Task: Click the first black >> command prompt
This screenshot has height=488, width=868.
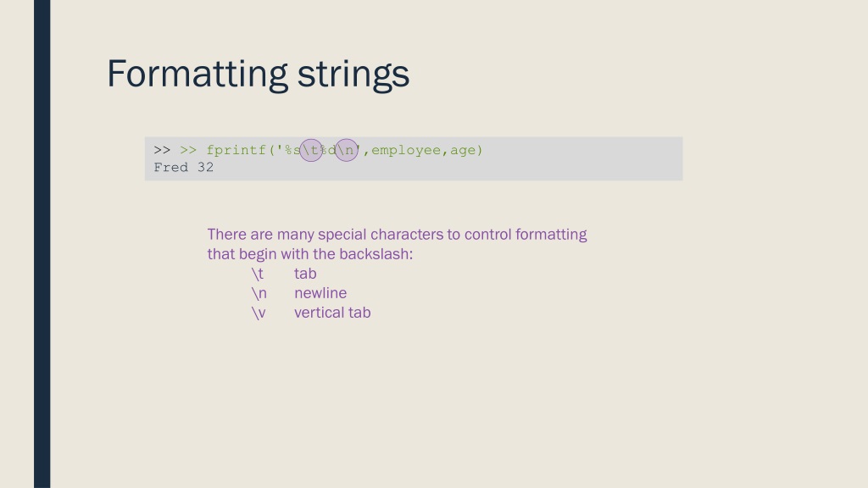Action: pyautogui.click(x=162, y=150)
